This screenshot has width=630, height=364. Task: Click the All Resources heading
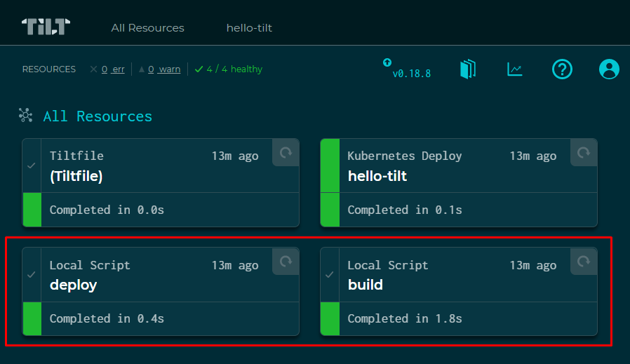click(x=98, y=116)
